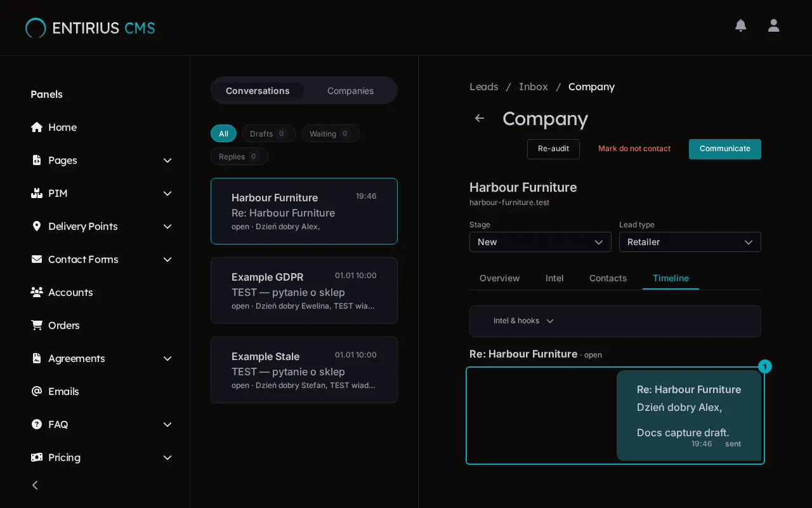
Task: Click the PIM boxes icon
Action: (x=37, y=193)
